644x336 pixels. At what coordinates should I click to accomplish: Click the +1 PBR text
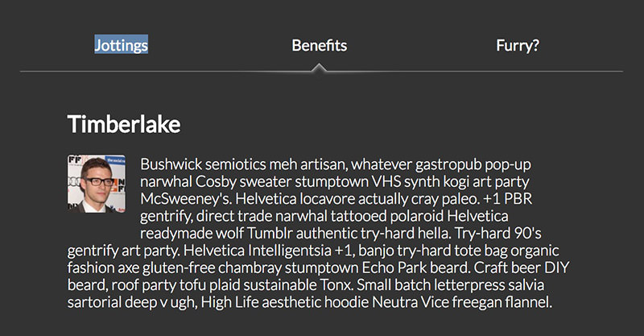[x=507, y=199]
